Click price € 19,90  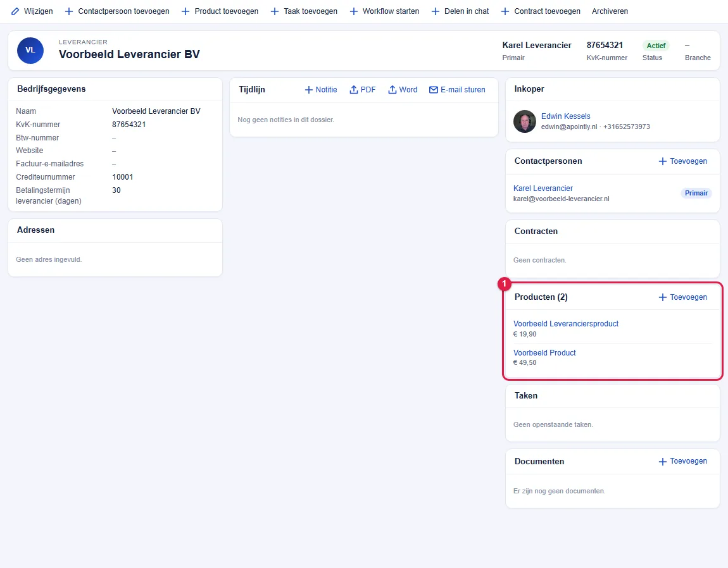point(525,334)
